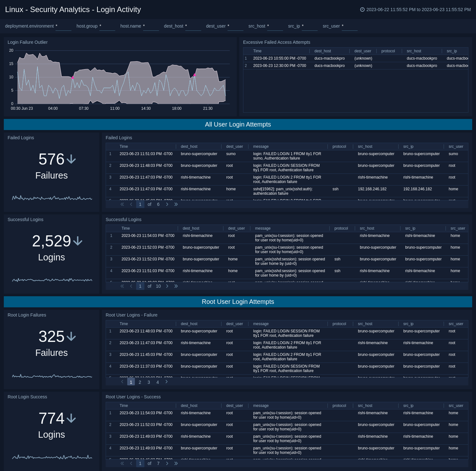Go to first page in Successful Logins pagination
476x471 pixels.
click(x=122, y=286)
